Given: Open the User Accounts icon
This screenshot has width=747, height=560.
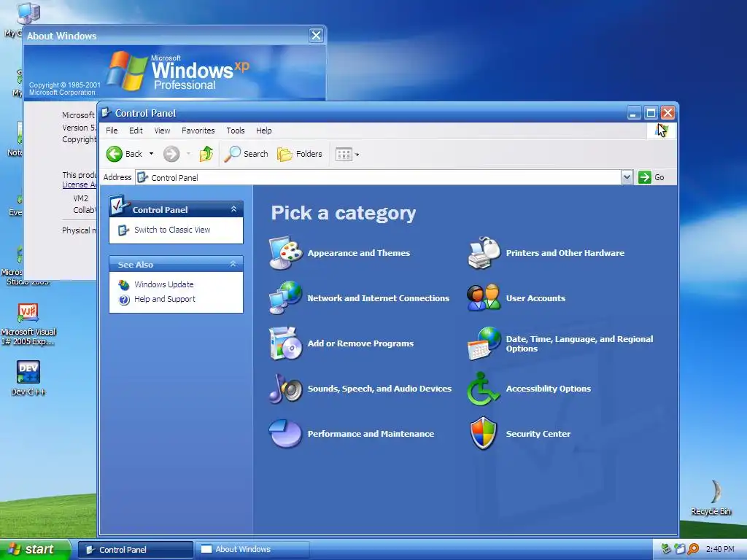Looking at the screenshot, I should pos(484,298).
